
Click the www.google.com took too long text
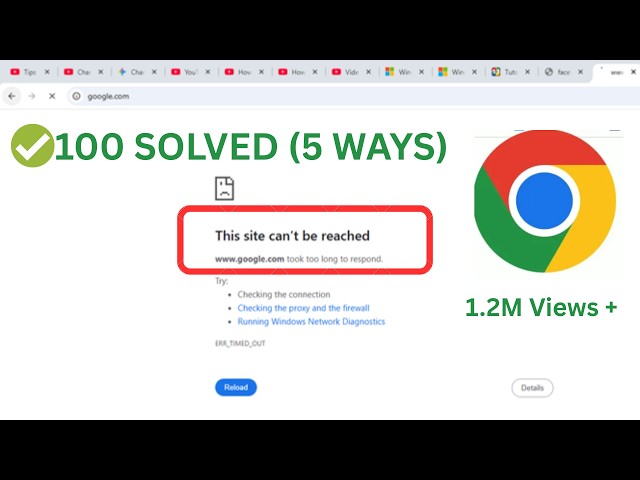tap(299, 259)
